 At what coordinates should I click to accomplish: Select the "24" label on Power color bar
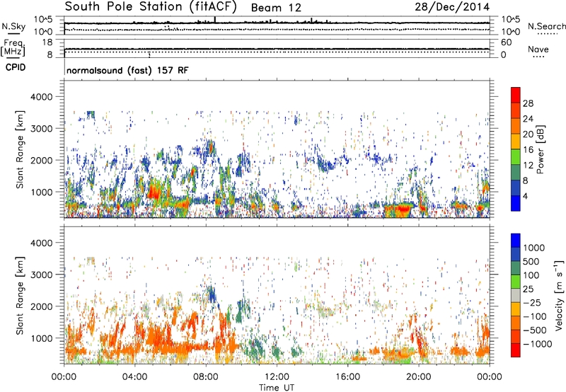(x=528, y=119)
